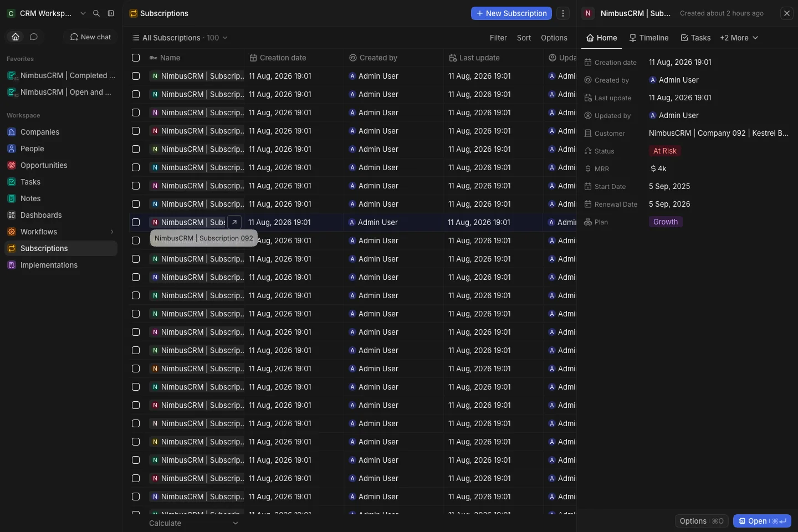Click the MRR dollar icon in side panel
Screen dimensions: 798x532
click(x=588, y=168)
